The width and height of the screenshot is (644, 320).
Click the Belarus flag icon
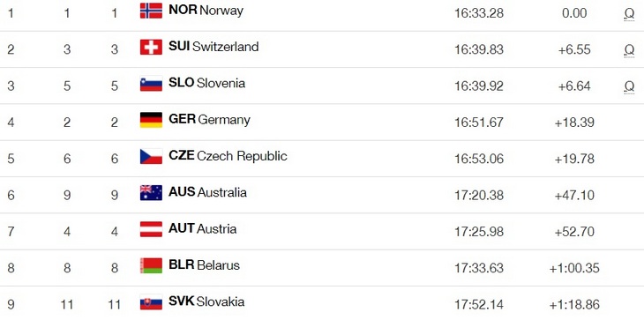[151, 265]
